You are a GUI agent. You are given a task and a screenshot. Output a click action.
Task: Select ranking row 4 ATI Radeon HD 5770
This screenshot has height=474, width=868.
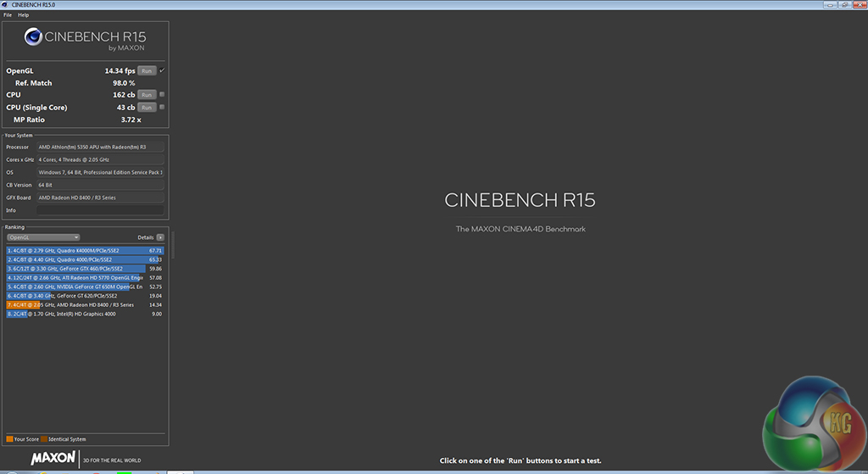(x=86, y=278)
